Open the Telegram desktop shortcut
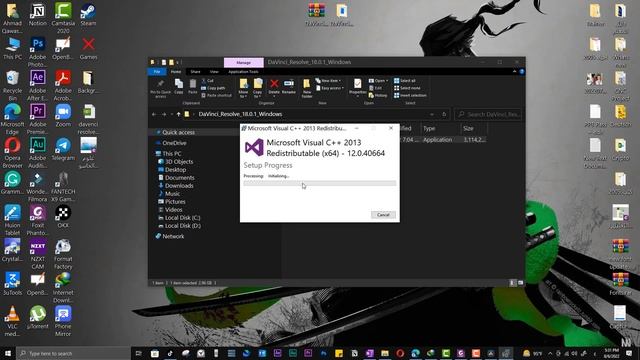The height and width of the screenshot is (360, 640). tap(63, 149)
